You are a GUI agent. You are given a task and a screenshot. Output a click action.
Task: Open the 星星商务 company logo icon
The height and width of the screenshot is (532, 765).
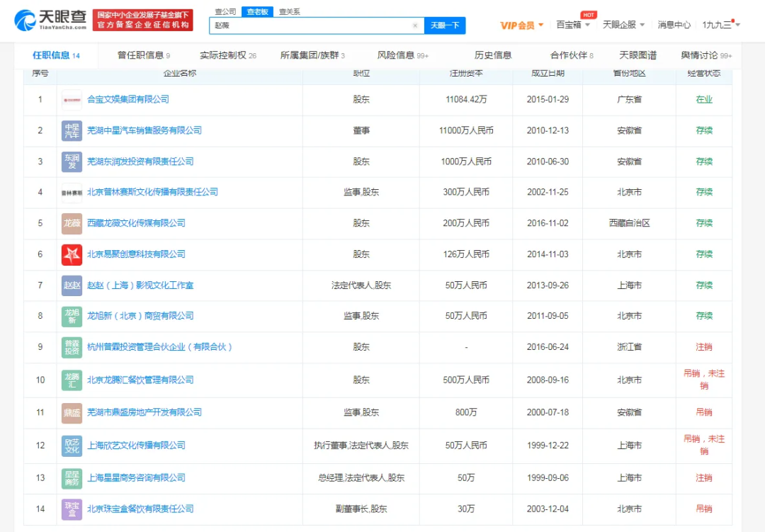point(72,478)
